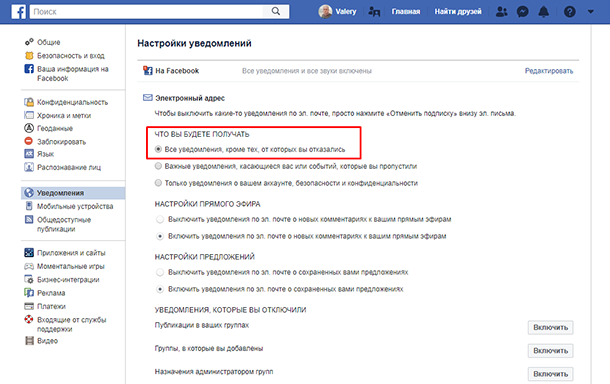Open the notifications bell icon
Image resolution: width=610 pixels, height=384 pixels.
[543, 12]
